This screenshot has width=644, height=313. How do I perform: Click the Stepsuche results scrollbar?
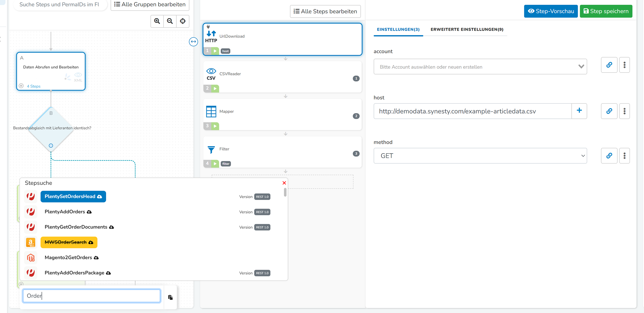(x=285, y=192)
